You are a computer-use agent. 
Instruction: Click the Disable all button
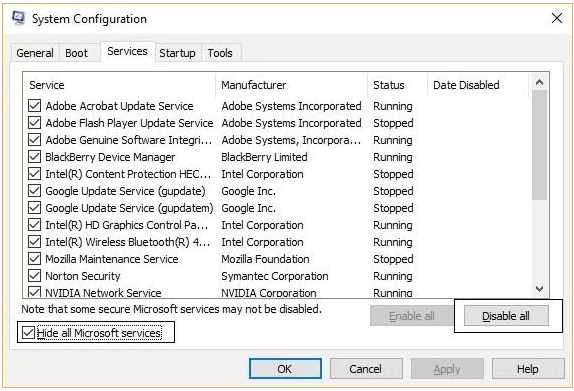point(506,316)
